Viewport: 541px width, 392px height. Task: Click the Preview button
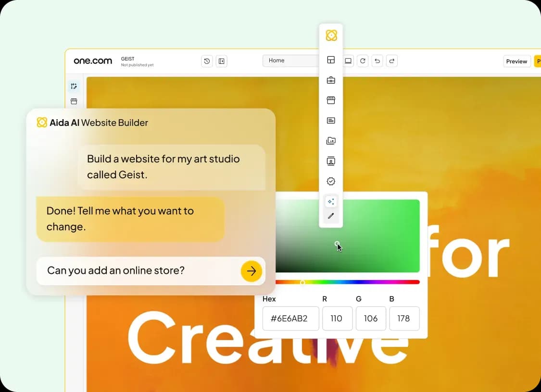(x=516, y=61)
